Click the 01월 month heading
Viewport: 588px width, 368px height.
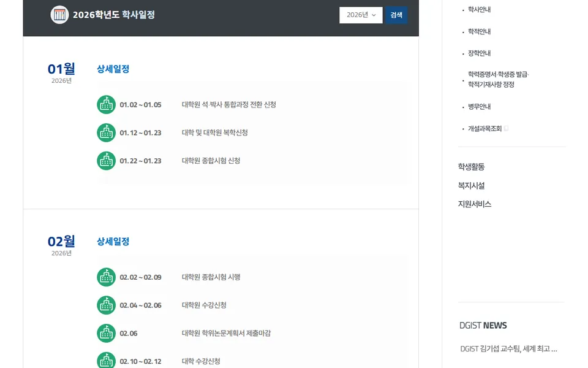61,69
